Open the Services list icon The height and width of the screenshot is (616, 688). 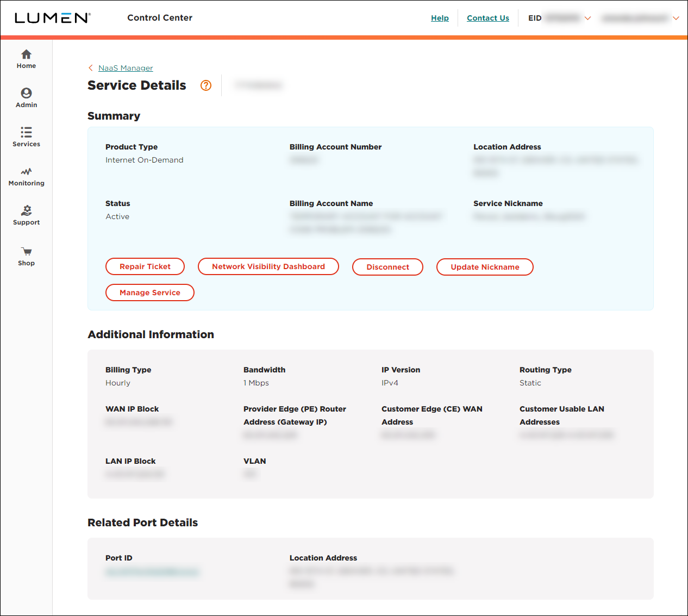click(x=26, y=132)
